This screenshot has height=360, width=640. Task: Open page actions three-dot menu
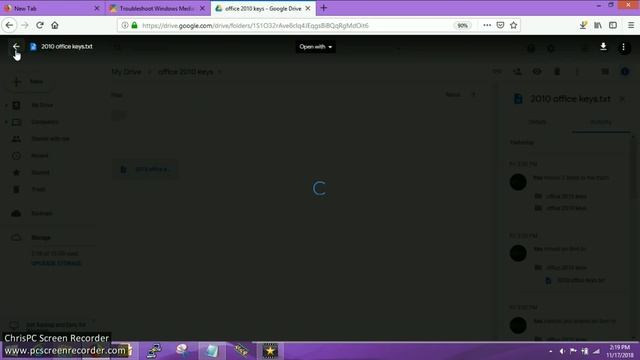coord(487,25)
